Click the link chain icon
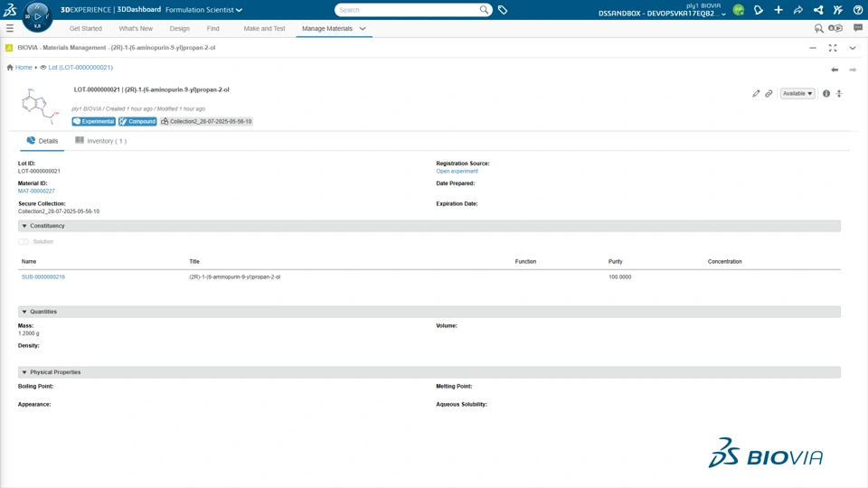The height and width of the screenshot is (488, 868). [769, 93]
